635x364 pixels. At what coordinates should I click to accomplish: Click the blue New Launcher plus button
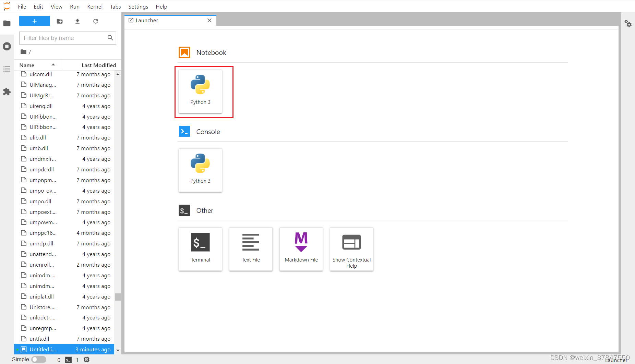(x=35, y=21)
